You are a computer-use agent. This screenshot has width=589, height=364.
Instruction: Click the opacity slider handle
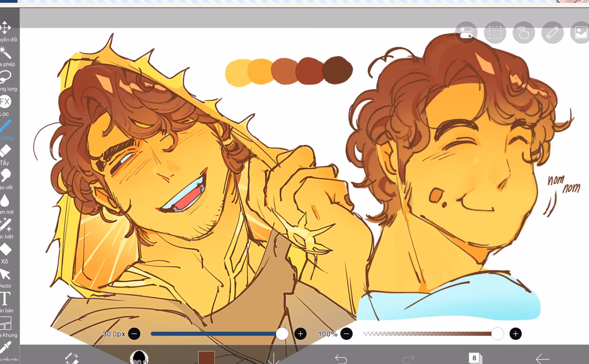click(497, 334)
